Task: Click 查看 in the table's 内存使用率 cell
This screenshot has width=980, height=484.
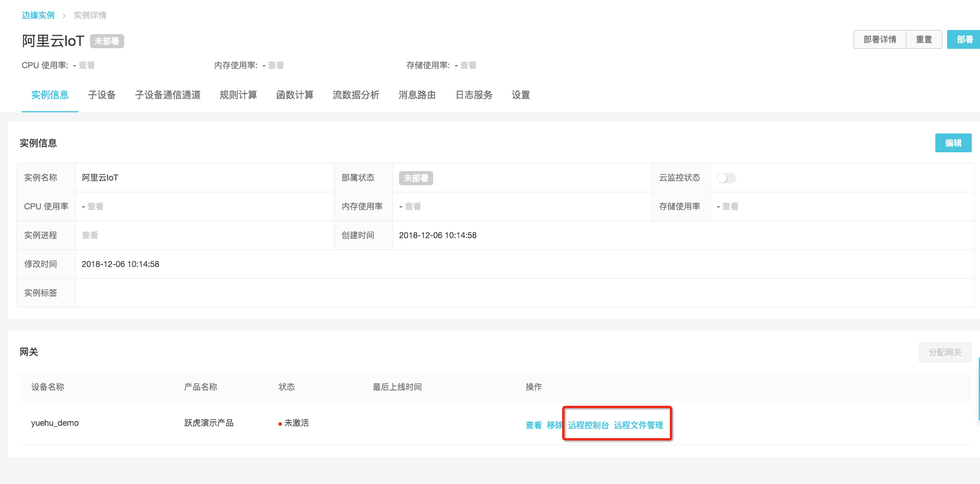Action: click(413, 206)
